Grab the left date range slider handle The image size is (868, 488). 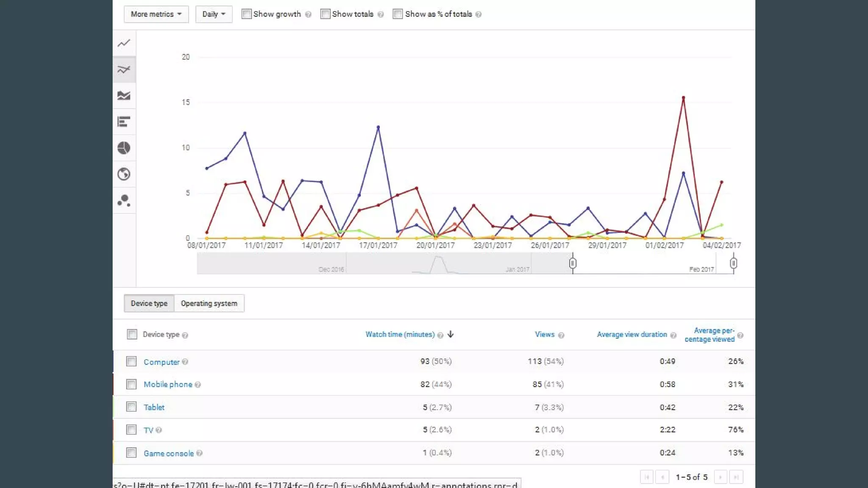pyautogui.click(x=573, y=263)
